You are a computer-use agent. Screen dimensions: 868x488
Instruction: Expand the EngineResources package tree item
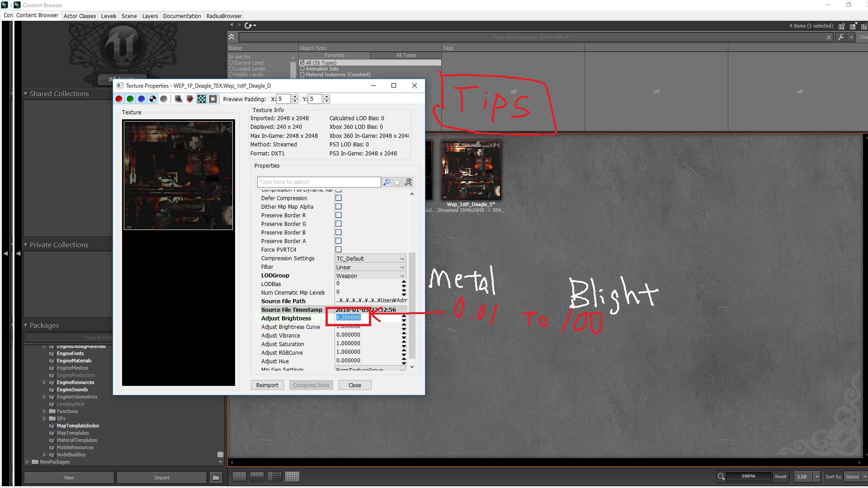click(x=44, y=382)
